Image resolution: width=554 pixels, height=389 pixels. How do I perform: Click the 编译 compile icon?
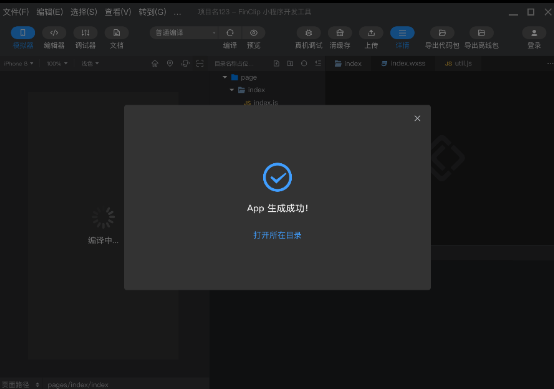point(230,33)
